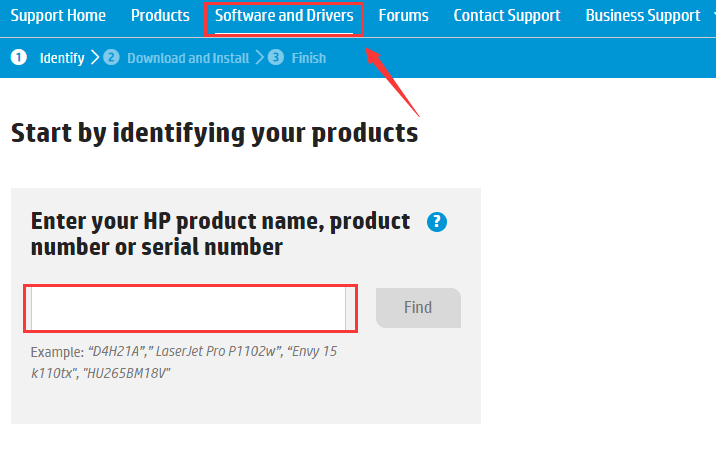Click the Identify step label

tap(62, 58)
